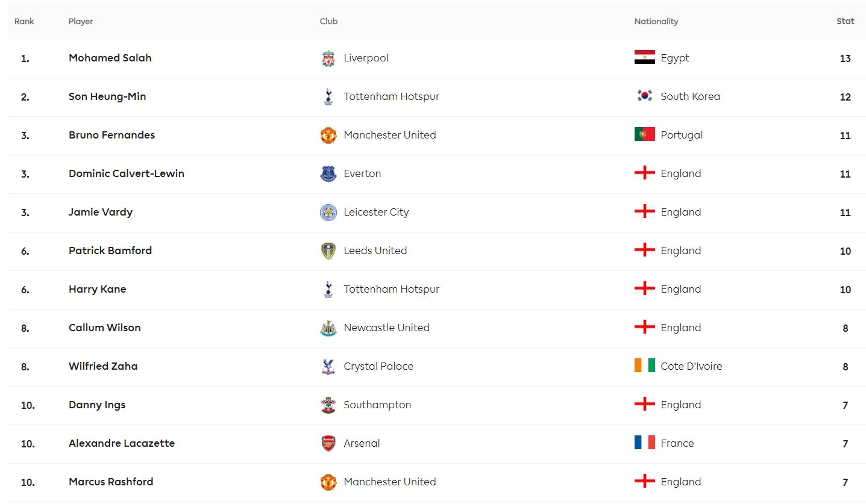Click the Leicester City crest icon
The height and width of the screenshot is (504, 866).
pyautogui.click(x=328, y=213)
